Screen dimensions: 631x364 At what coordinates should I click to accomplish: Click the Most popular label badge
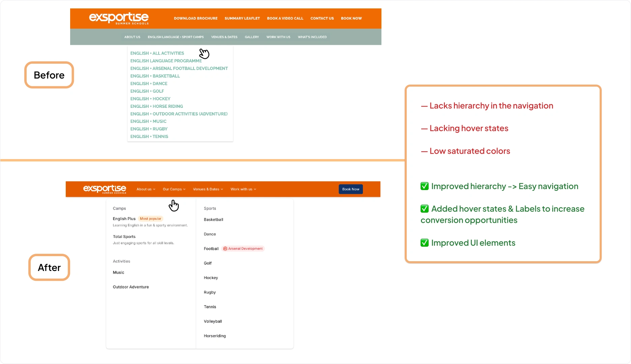(x=150, y=219)
